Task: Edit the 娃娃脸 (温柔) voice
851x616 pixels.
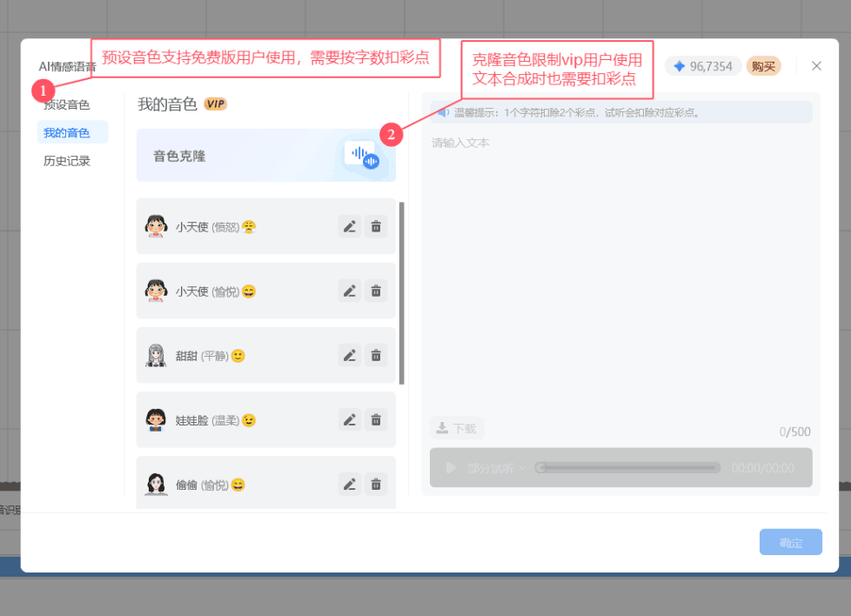Action: (350, 420)
